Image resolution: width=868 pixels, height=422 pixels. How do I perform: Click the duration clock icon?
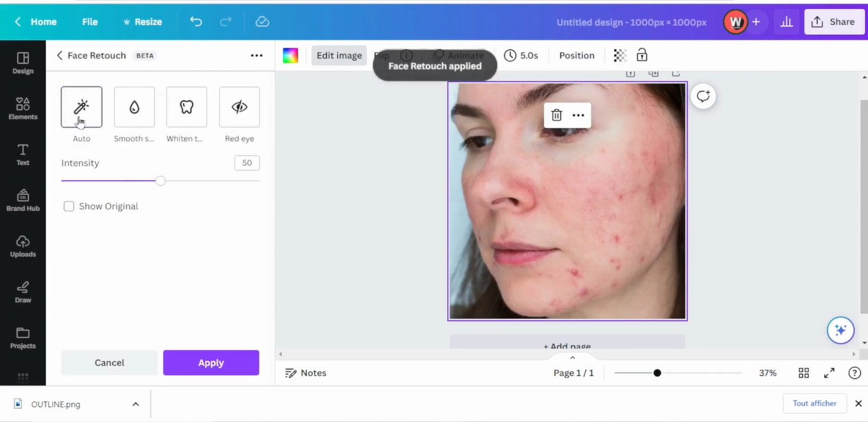pyautogui.click(x=509, y=55)
